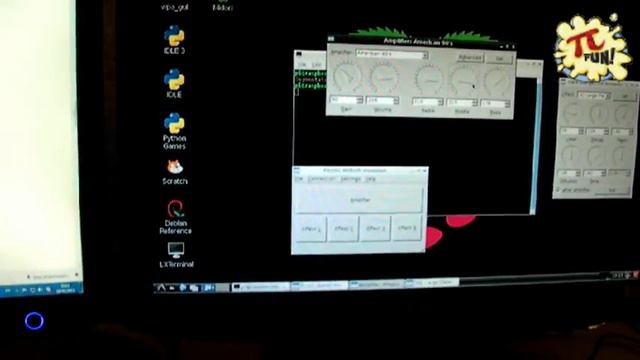Click the Set button in Amplifier window

click(500, 59)
